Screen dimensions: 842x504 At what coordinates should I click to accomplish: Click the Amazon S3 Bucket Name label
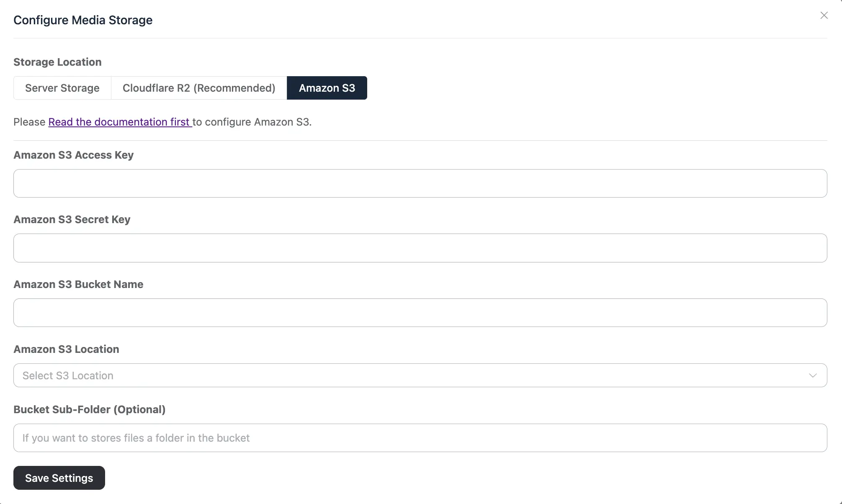coord(78,284)
